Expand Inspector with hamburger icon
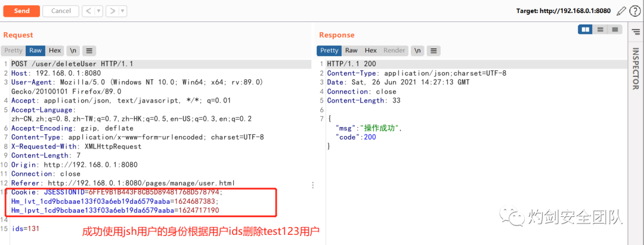This screenshot has height=245, width=644. [x=636, y=31]
